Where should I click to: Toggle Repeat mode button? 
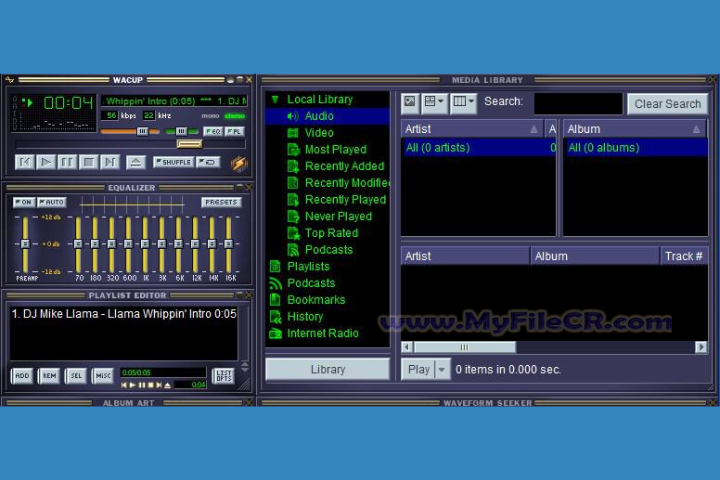tap(208, 162)
